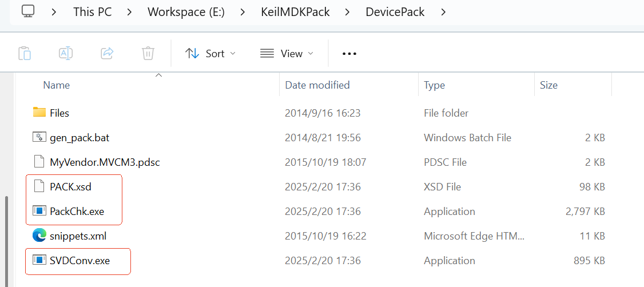Expand chevron after DevicePack in breadcrumb
The width and height of the screenshot is (644, 287).
pyautogui.click(x=443, y=11)
